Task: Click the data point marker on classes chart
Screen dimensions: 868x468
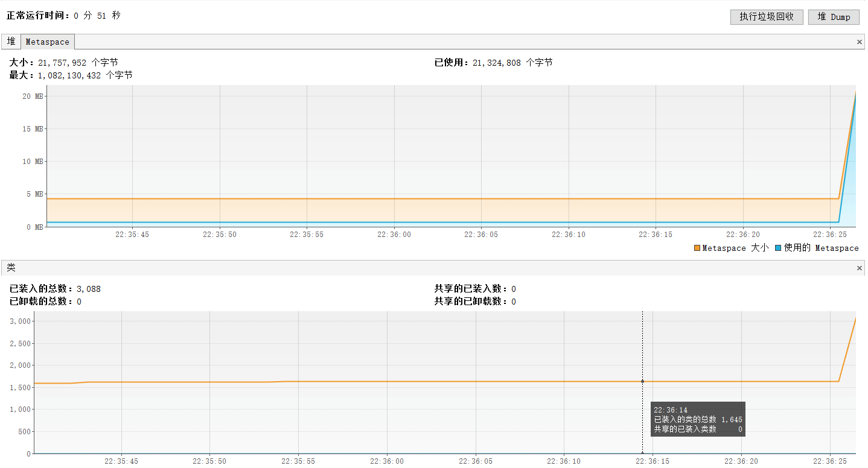Action: (x=642, y=381)
